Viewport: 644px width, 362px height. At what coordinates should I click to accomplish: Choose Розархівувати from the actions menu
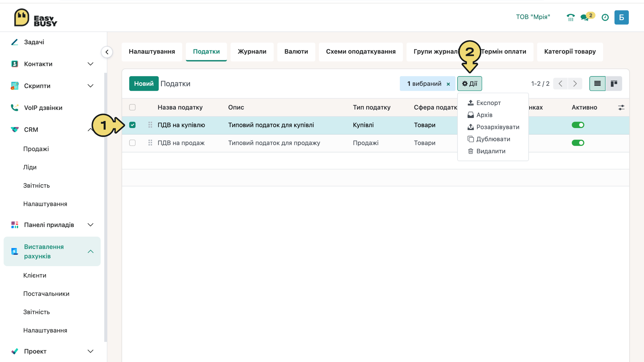(493, 127)
